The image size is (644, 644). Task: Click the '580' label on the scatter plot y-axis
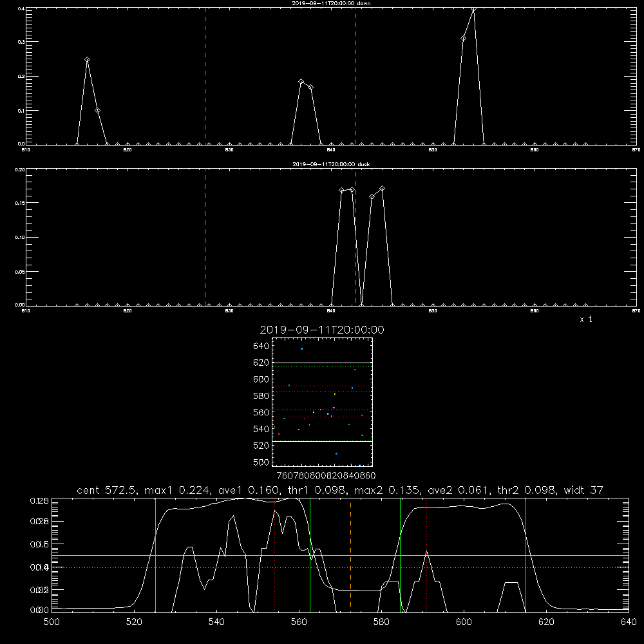pos(261,396)
